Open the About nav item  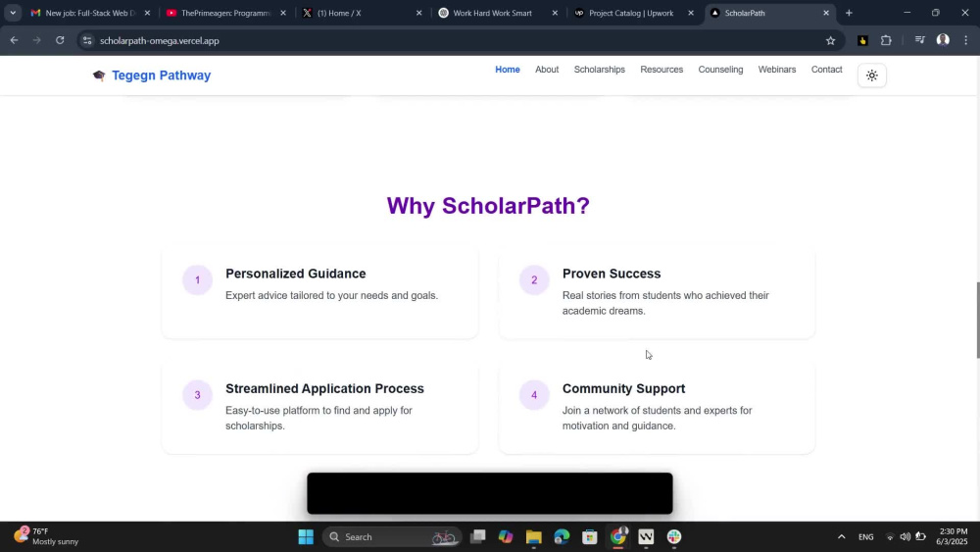[x=546, y=70]
